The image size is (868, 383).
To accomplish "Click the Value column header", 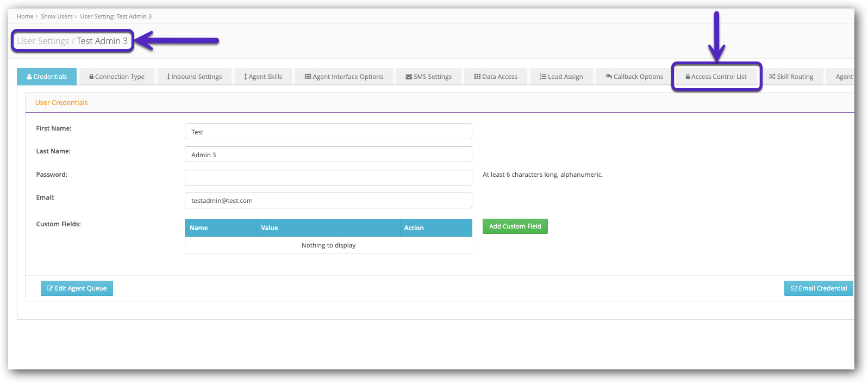I will pyautogui.click(x=328, y=228).
